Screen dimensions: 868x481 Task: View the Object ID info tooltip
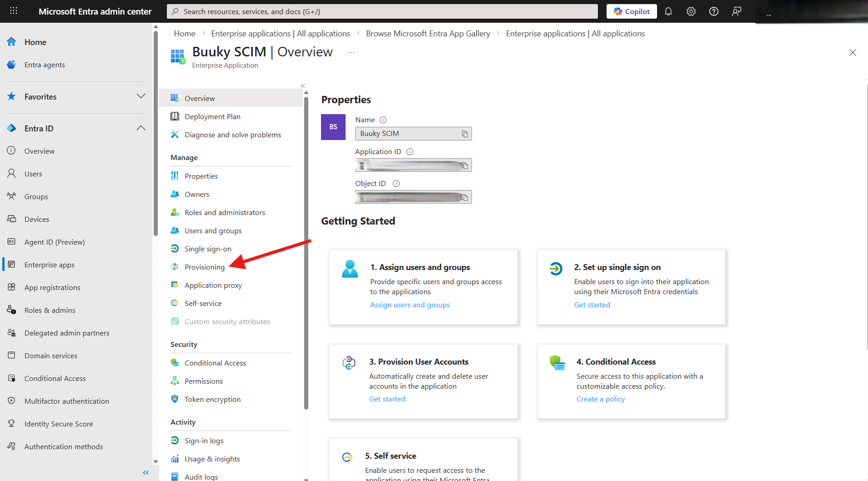pyautogui.click(x=396, y=183)
